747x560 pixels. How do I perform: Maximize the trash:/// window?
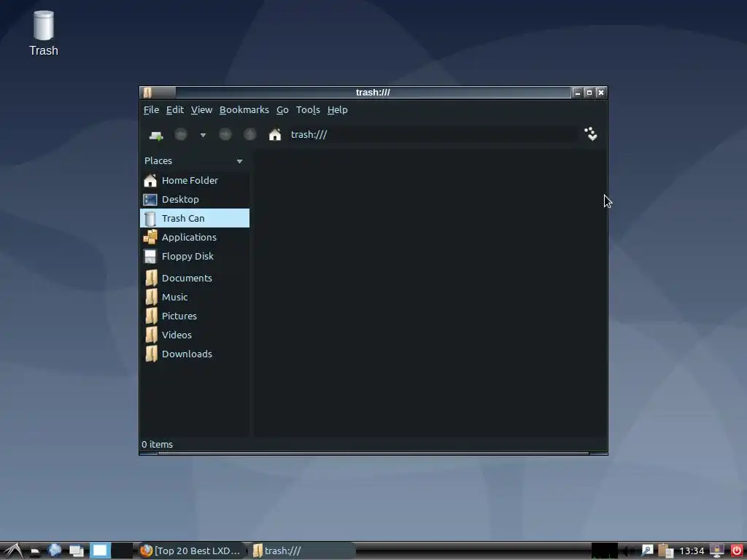tap(589, 93)
